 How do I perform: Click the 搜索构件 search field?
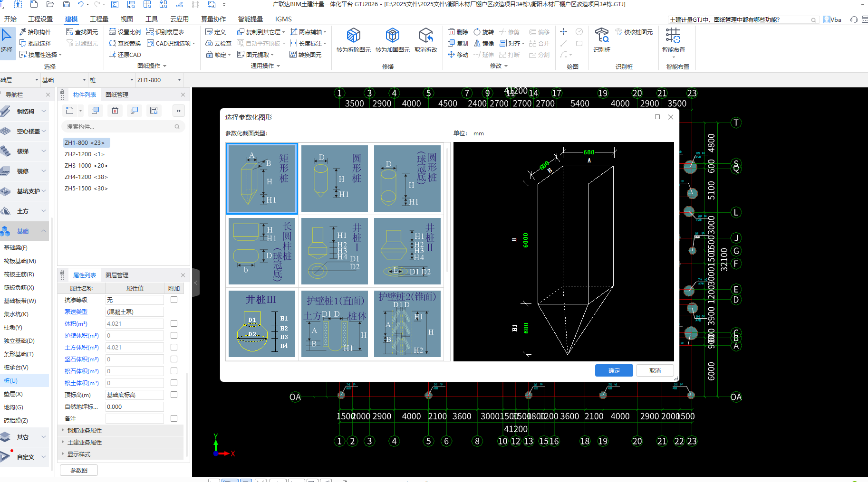coord(123,126)
